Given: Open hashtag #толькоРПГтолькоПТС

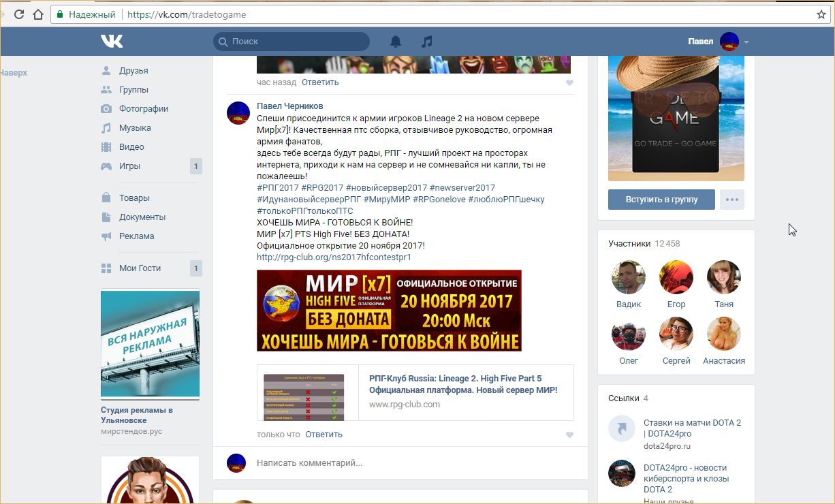Looking at the screenshot, I should pyautogui.click(x=305, y=211).
